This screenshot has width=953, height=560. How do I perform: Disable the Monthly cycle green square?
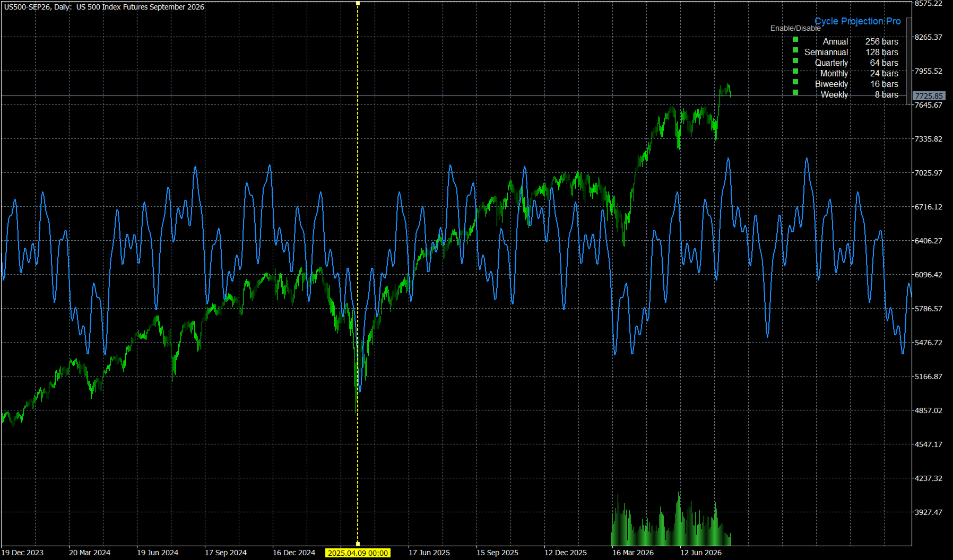click(795, 71)
